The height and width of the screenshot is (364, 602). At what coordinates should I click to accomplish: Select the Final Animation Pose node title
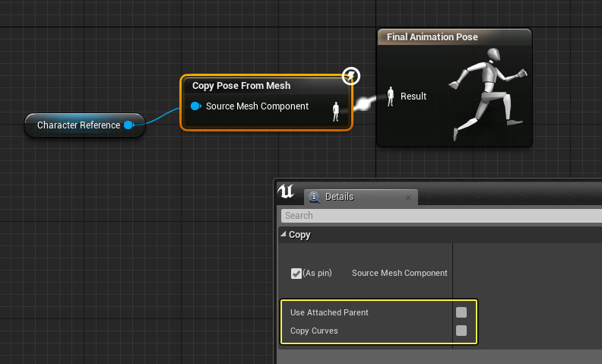(432, 36)
